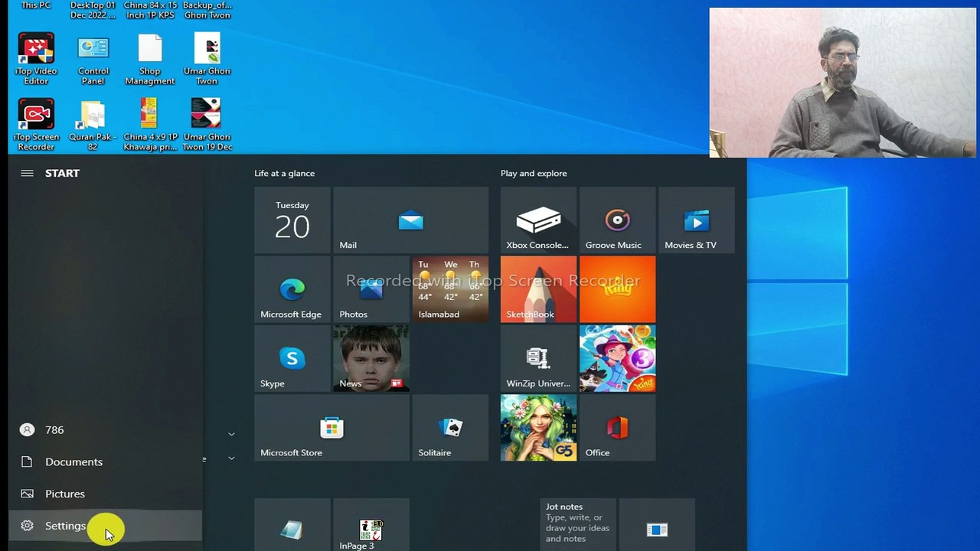Launch the Microsoft Edge tile
980x551 pixels.
(x=292, y=289)
